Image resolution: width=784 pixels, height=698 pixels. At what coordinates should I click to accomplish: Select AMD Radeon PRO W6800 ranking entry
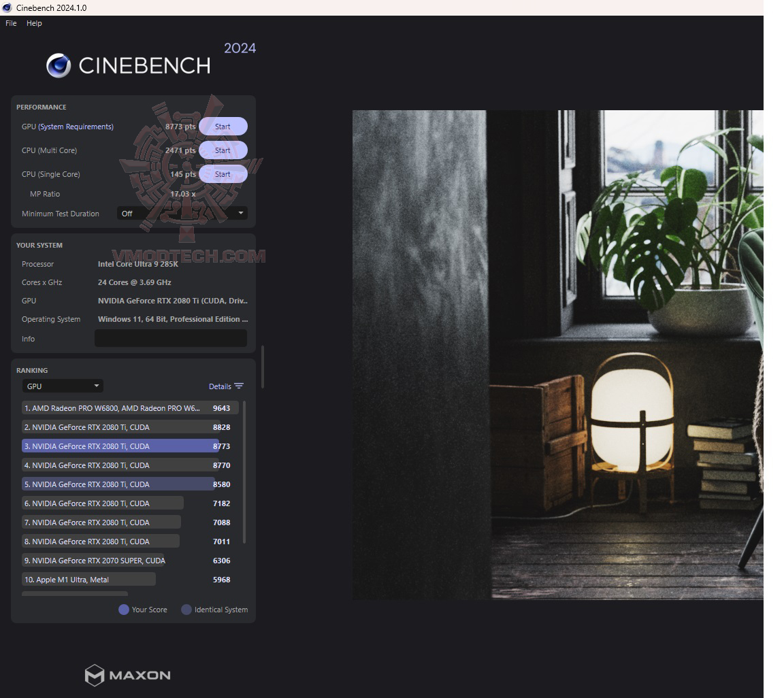[129, 408]
